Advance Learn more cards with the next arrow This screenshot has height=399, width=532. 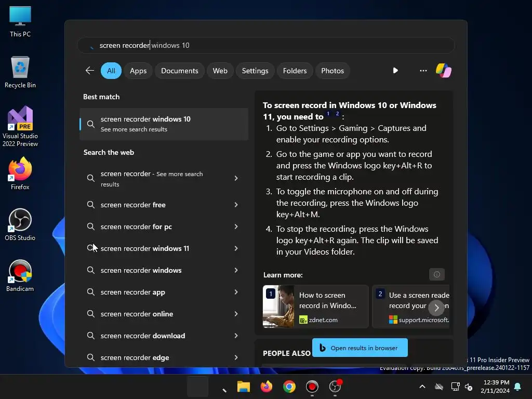point(436,308)
